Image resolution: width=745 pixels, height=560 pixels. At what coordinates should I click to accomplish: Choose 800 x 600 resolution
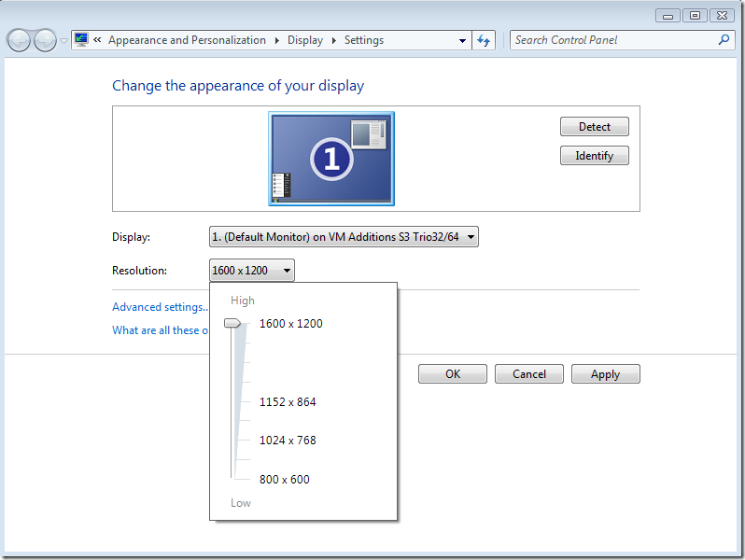click(284, 479)
